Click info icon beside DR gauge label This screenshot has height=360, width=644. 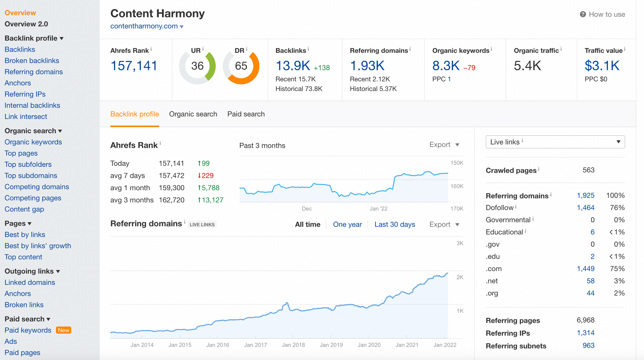click(x=247, y=49)
